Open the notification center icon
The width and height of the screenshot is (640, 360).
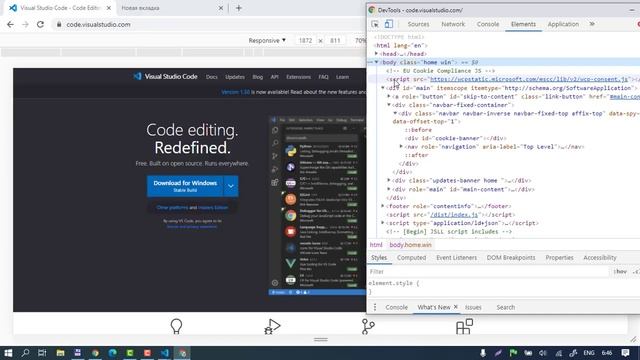coord(625,353)
